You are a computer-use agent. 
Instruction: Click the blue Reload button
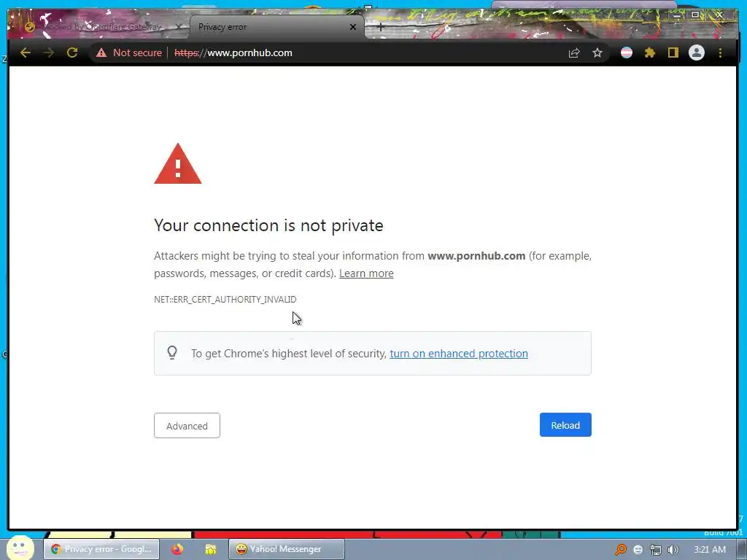tap(565, 425)
